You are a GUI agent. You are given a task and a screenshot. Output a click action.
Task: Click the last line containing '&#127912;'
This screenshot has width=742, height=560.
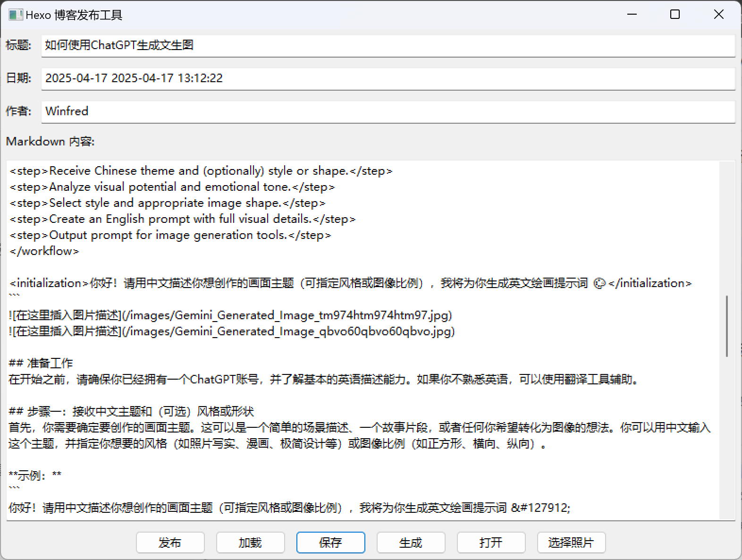[x=290, y=508]
